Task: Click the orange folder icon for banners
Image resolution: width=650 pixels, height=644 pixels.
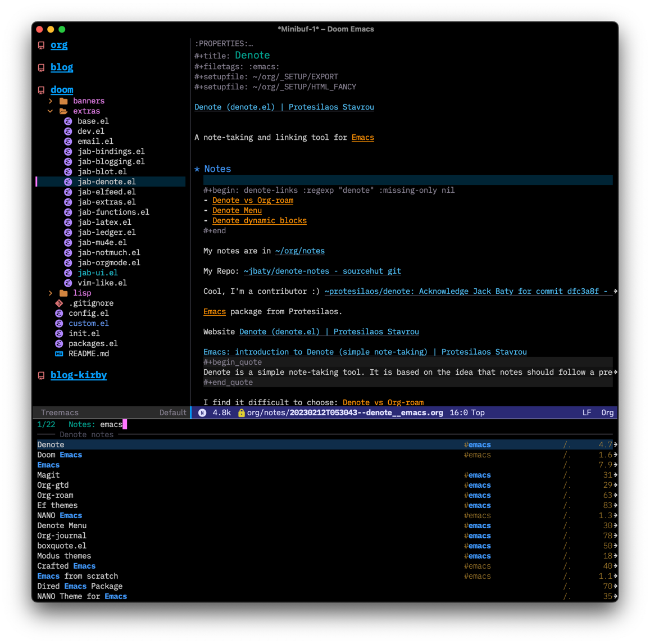Action: click(x=63, y=101)
